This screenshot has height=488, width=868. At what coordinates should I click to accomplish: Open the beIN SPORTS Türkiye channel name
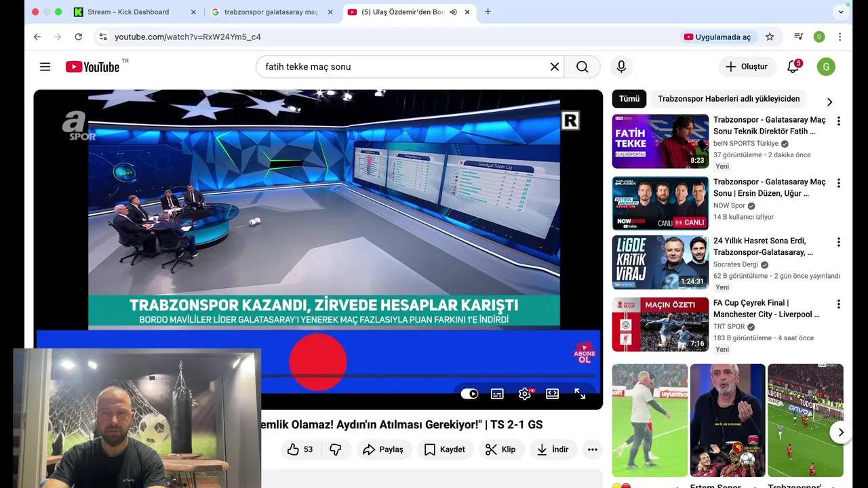[x=746, y=144]
